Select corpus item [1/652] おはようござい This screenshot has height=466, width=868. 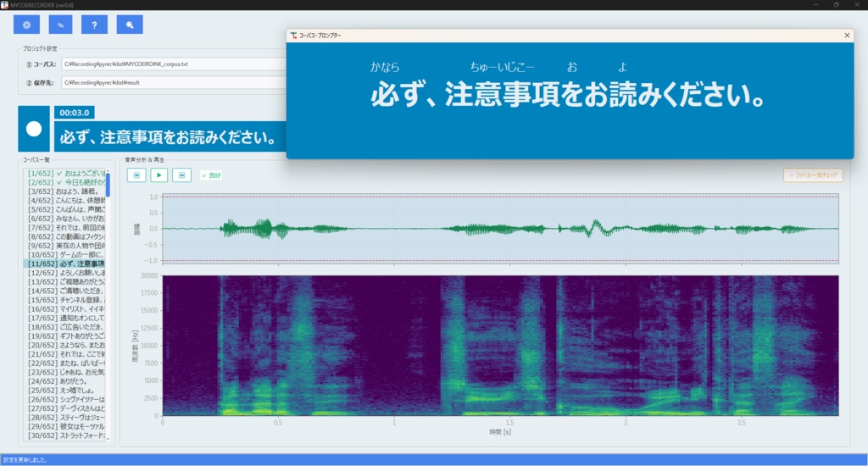click(x=64, y=173)
